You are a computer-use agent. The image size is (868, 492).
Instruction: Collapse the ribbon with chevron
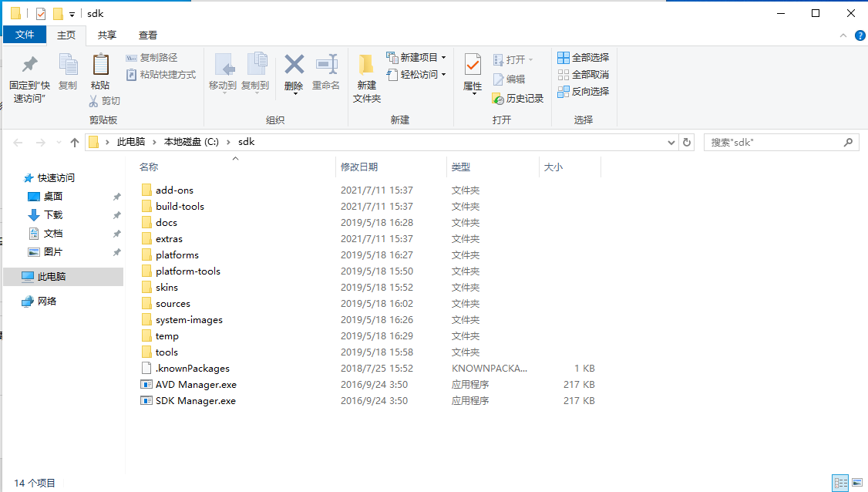(x=843, y=35)
